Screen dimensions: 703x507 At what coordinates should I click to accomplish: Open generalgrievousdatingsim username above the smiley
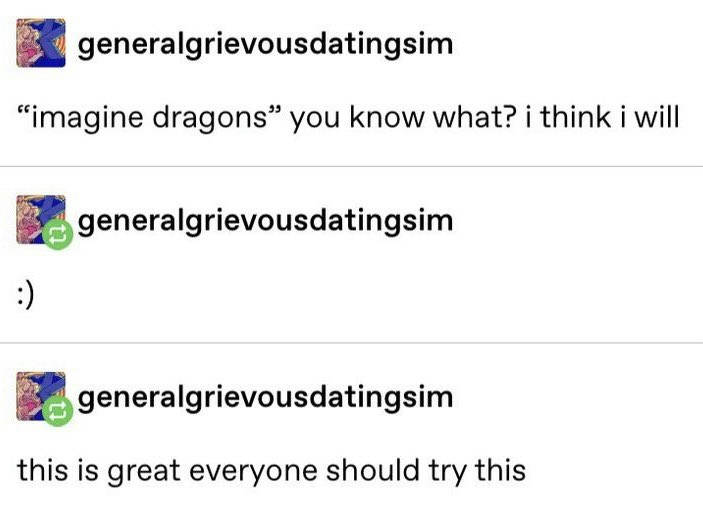(265, 222)
